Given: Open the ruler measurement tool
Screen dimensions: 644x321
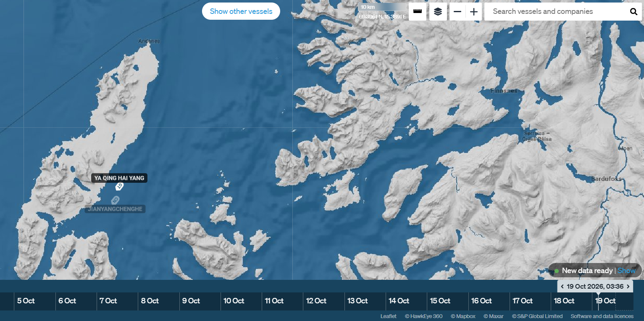Looking at the screenshot, I should [417, 11].
